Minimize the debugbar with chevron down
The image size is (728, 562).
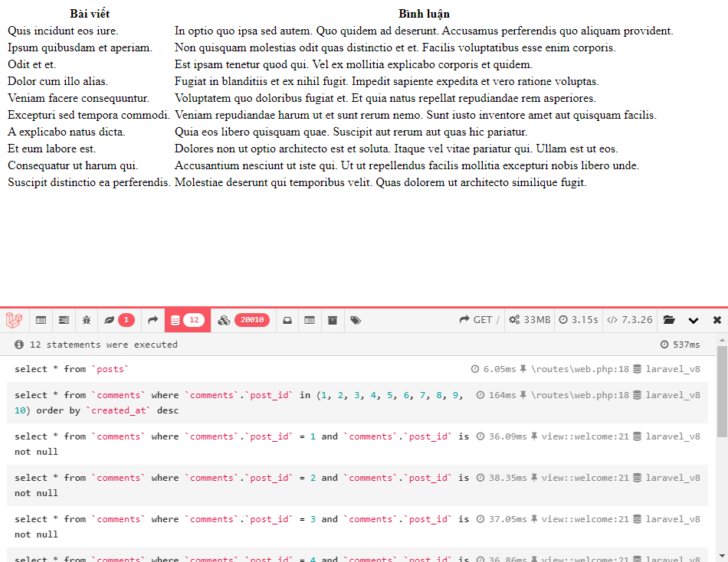tap(694, 320)
